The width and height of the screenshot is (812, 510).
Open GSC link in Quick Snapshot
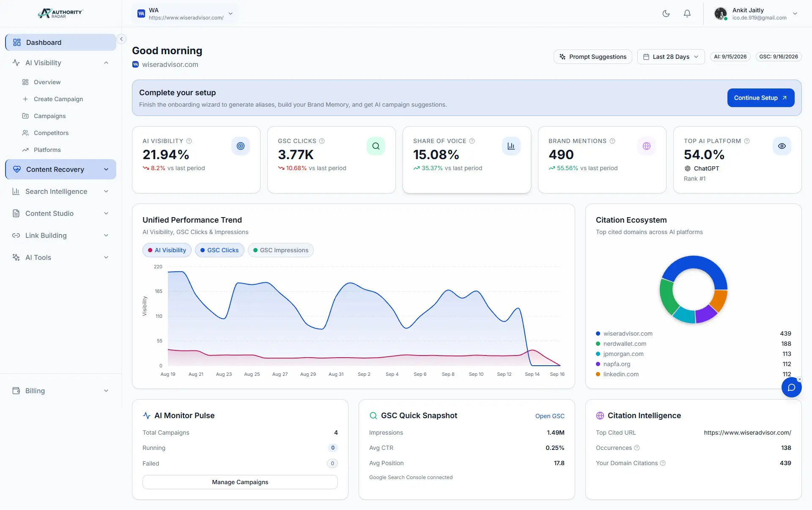pos(550,416)
